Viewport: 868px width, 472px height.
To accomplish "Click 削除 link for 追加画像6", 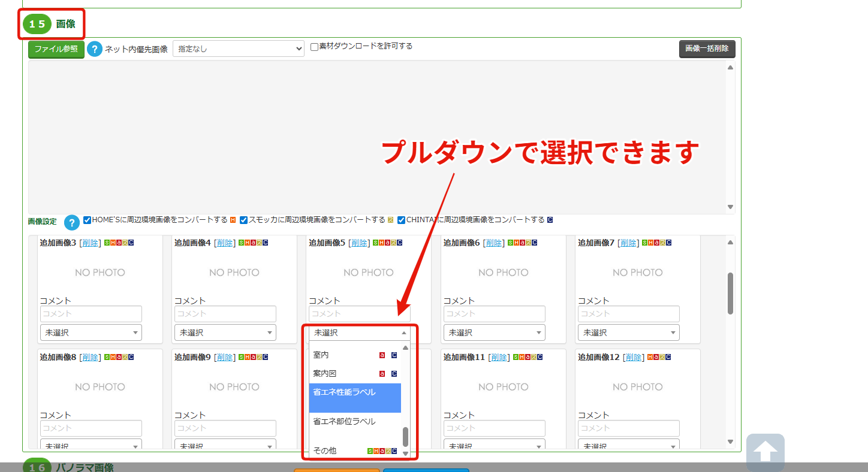I will click(x=494, y=243).
